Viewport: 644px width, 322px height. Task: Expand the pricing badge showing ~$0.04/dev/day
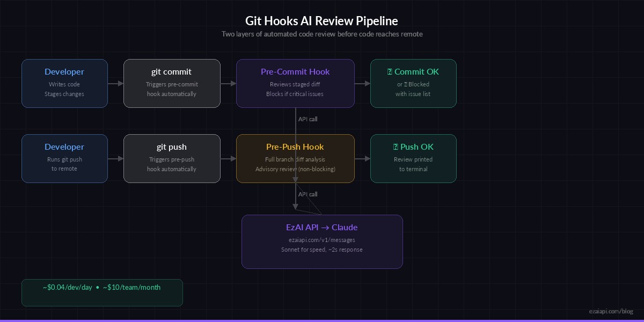102,292
